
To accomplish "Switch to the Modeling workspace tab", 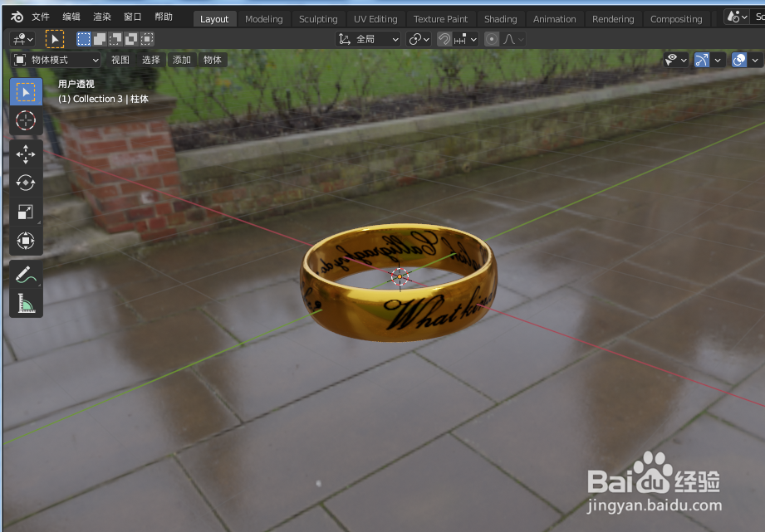I will click(264, 19).
